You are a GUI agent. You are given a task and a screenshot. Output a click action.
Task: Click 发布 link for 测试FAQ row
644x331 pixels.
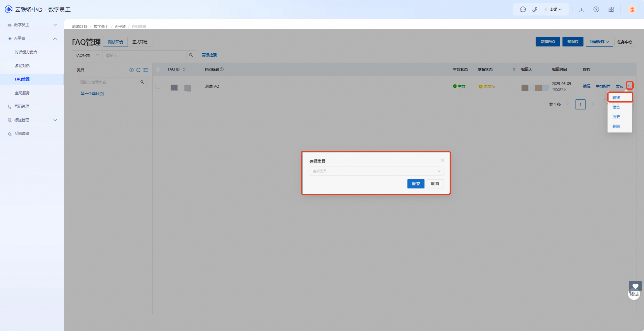[620, 86]
